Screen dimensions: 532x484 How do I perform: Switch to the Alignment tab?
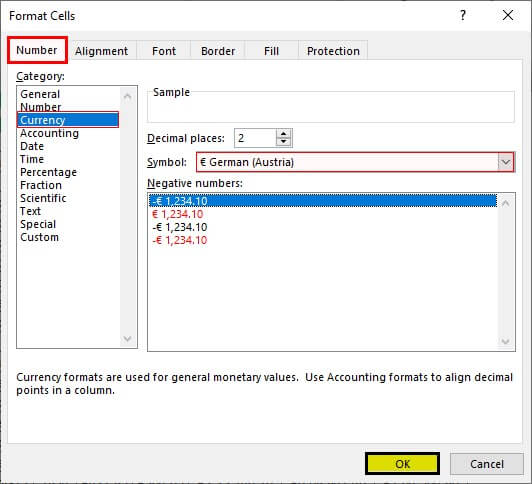(101, 51)
